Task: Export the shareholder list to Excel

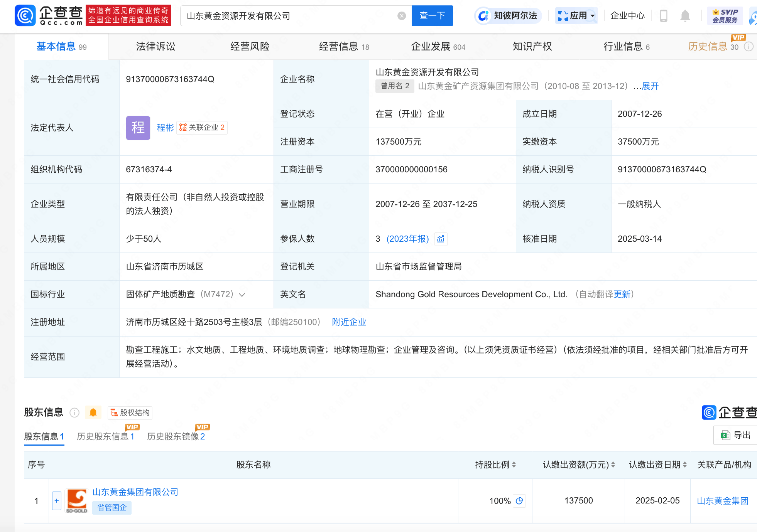Action: [736, 435]
